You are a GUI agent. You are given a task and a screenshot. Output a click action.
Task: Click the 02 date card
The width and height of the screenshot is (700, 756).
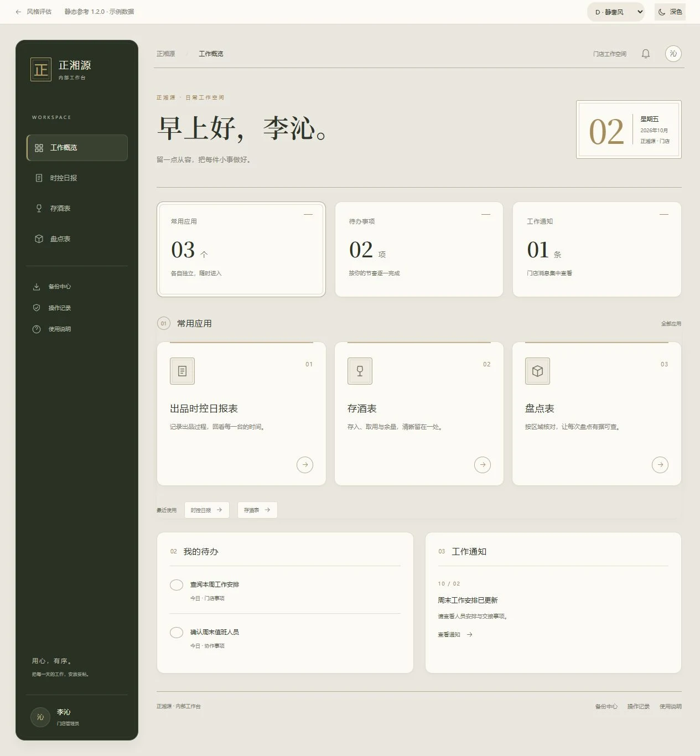(x=629, y=130)
